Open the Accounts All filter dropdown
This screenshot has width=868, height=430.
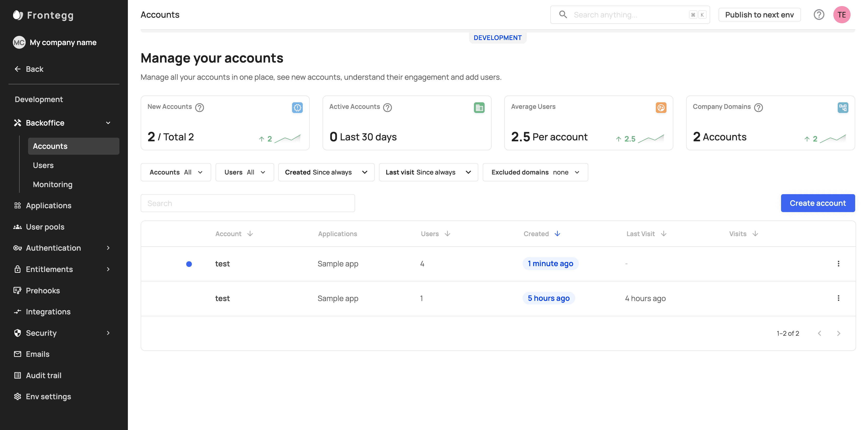point(176,172)
